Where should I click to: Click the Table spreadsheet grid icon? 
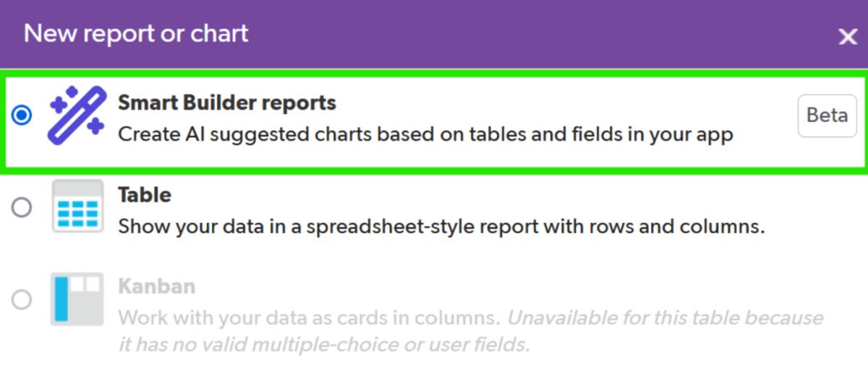pos(77,207)
